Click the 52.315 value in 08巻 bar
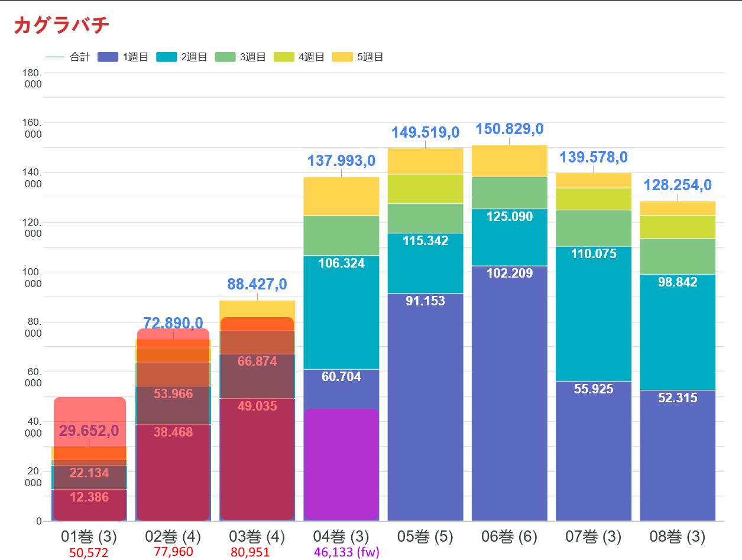 [678, 398]
